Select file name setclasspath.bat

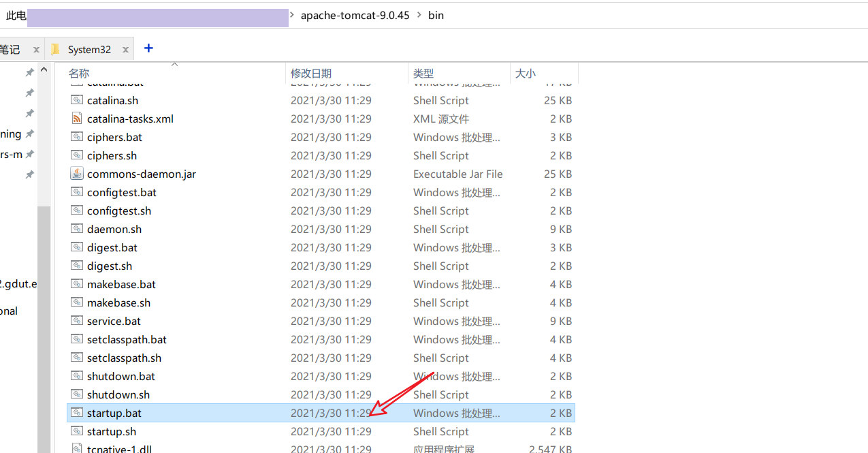click(127, 339)
